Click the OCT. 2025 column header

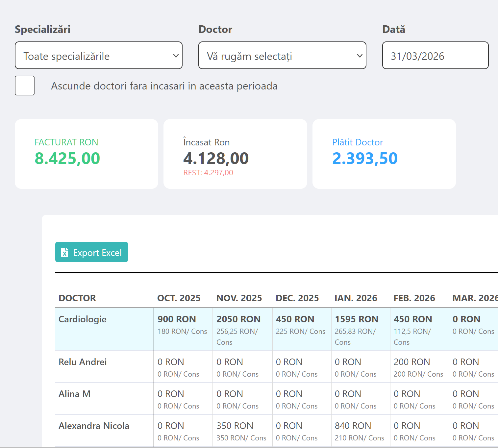pos(179,298)
